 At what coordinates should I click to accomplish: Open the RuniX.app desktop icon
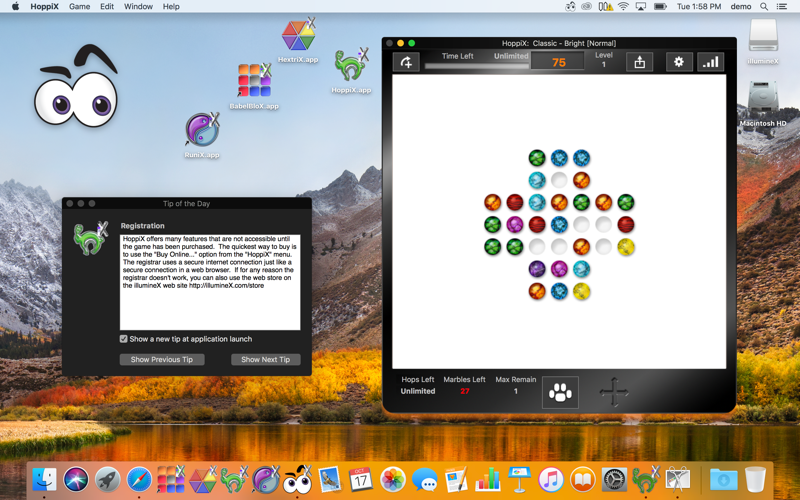coord(202,135)
